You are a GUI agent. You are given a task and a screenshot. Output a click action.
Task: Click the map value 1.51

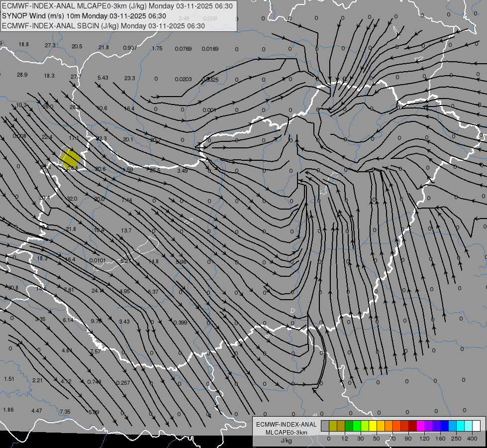pos(9,379)
